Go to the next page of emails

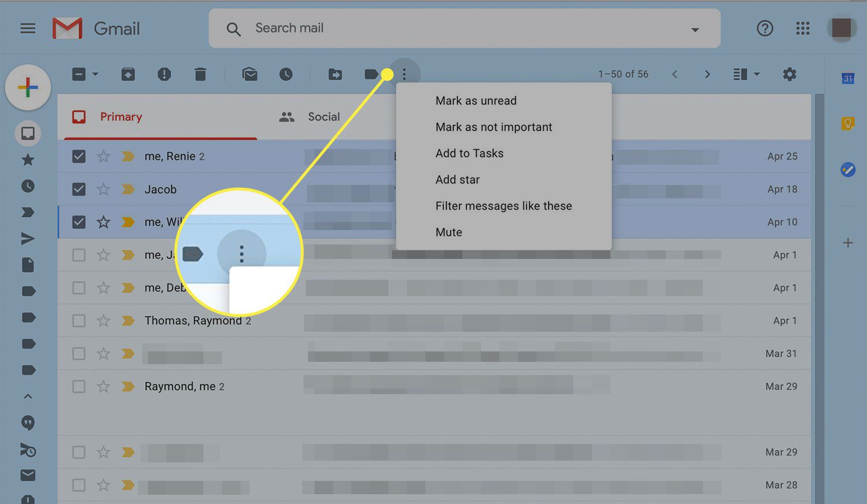(707, 74)
